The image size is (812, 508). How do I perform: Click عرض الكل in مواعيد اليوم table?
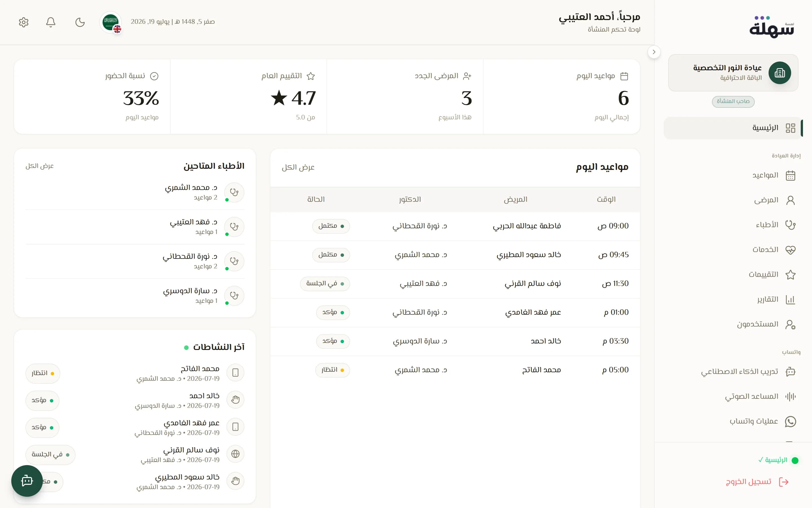(x=298, y=167)
